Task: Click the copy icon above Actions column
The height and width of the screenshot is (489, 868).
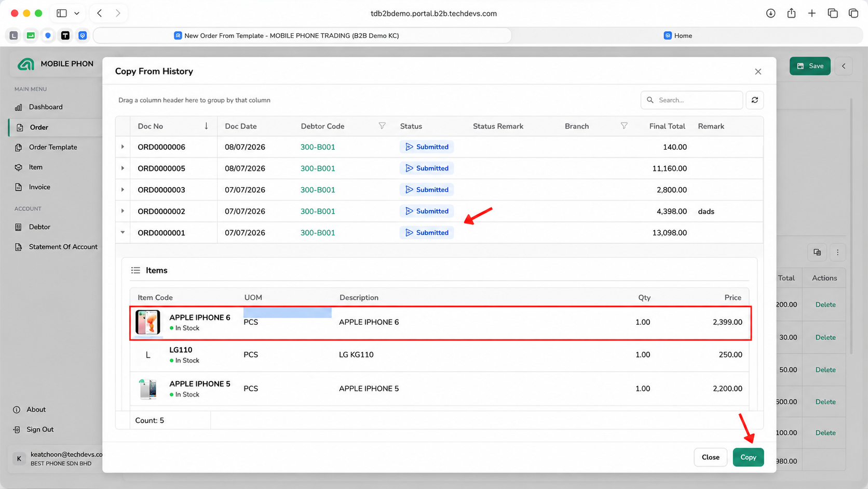Action: click(x=817, y=252)
